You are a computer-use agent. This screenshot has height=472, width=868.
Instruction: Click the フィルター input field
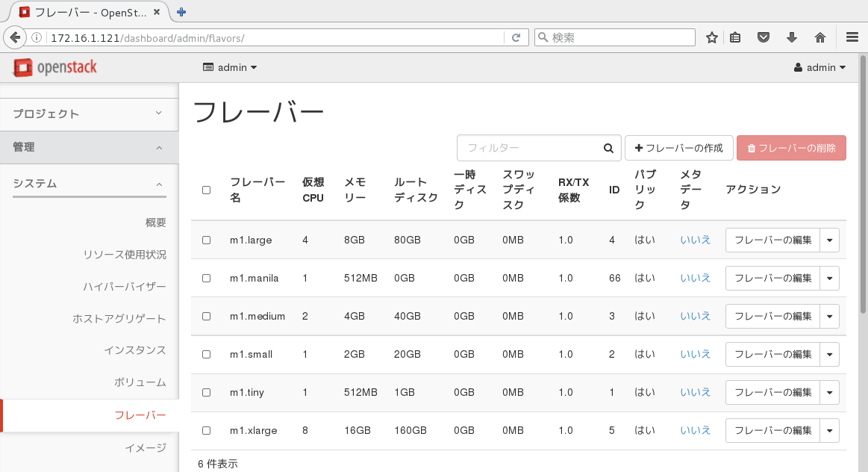click(x=530, y=148)
